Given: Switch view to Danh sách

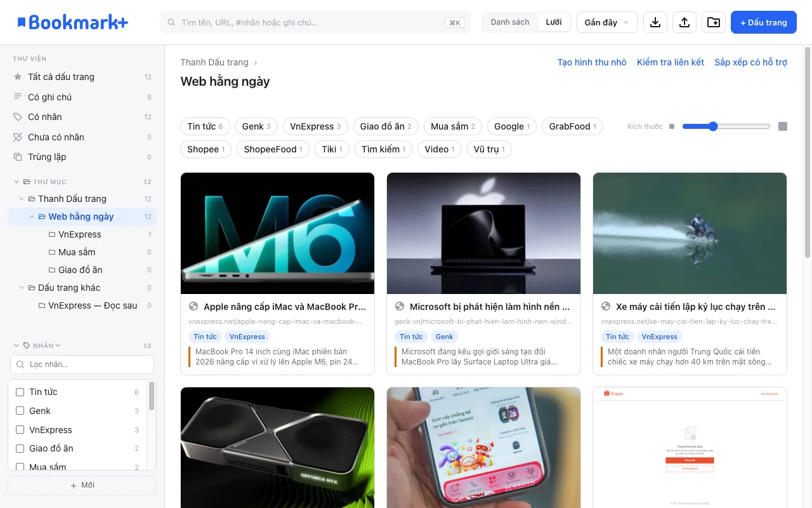Looking at the screenshot, I should 510,22.
